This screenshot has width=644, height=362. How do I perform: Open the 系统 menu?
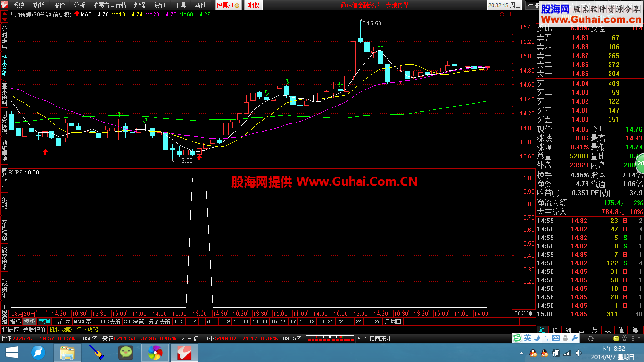click(x=18, y=6)
